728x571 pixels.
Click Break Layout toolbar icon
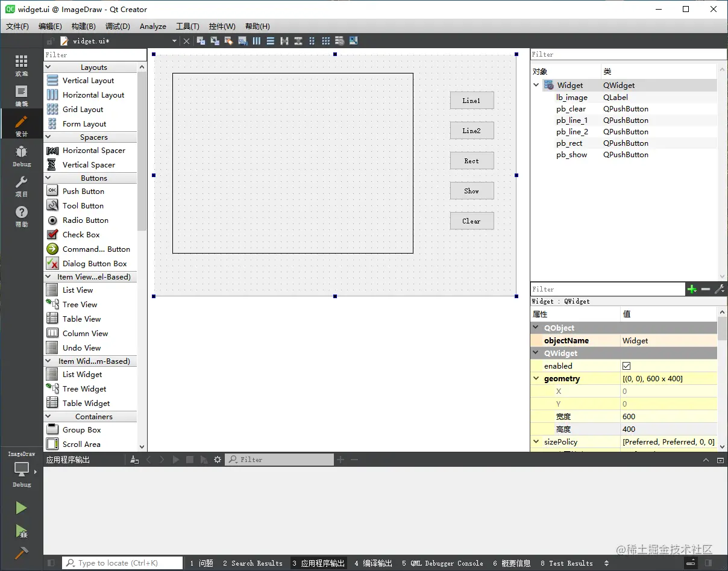click(340, 41)
